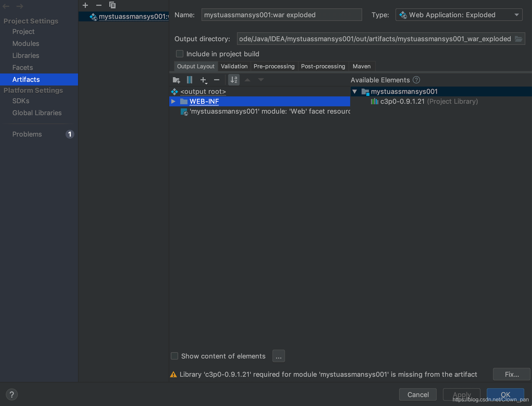The image size is (532, 406).
Task: Open Global Libraries settings
Action: coord(37,113)
